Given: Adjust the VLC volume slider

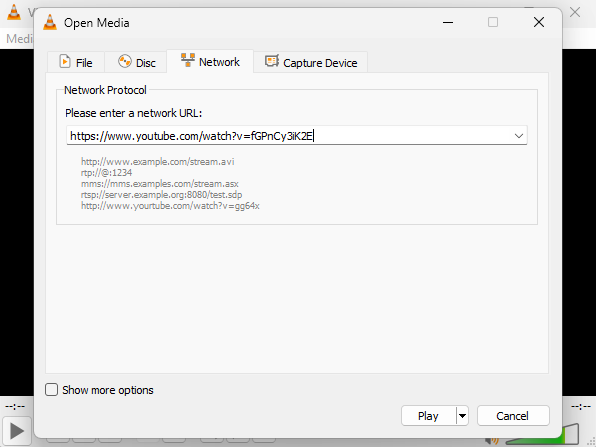Looking at the screenshot, I should pos(543,435).
